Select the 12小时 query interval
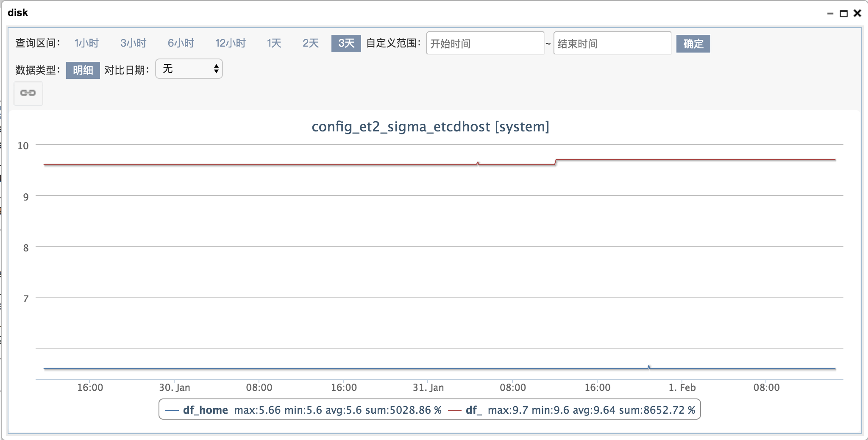This screenshot has height=440, width=868. click(230, 43)
